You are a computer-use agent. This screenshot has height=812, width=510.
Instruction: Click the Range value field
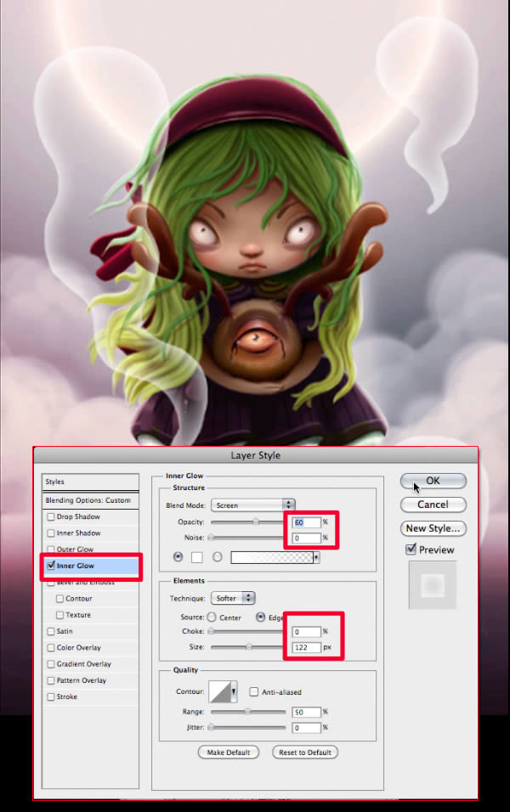pos(306,712)
